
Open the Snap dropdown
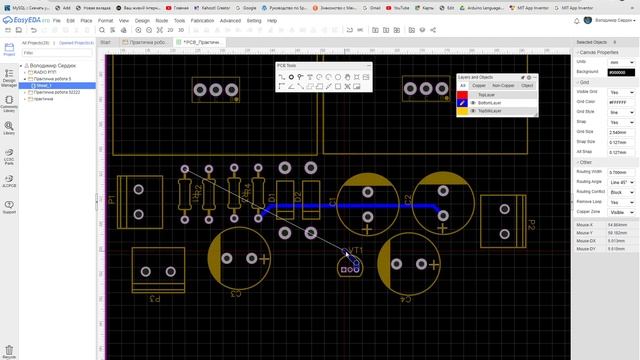click(x=621, y=122)
